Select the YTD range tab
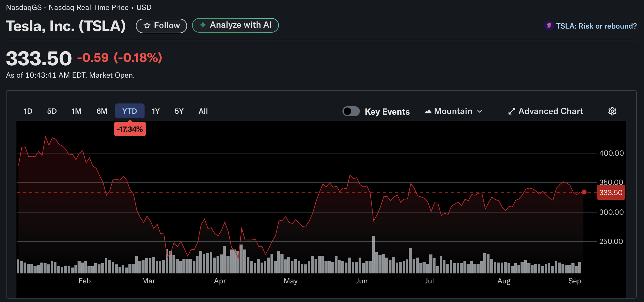This screenshot has width=644, height=302. (x=130, y=111)
